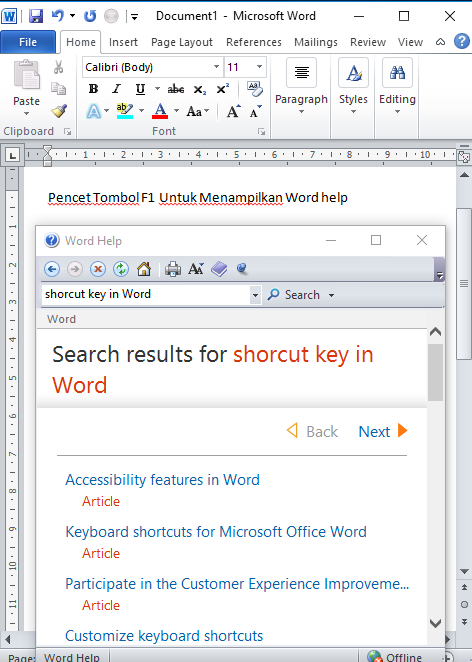
Task: Open the File tab
Action: [x=28, y=42]
